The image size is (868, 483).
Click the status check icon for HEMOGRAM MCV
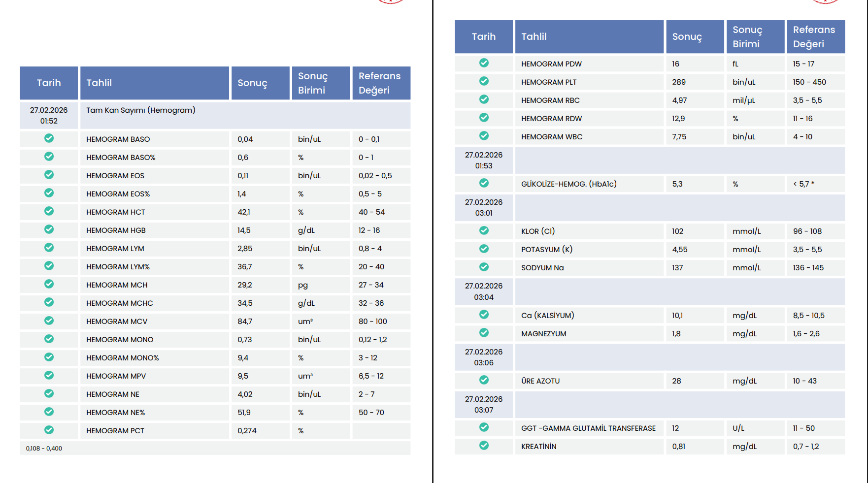click(x=49, y=321)
